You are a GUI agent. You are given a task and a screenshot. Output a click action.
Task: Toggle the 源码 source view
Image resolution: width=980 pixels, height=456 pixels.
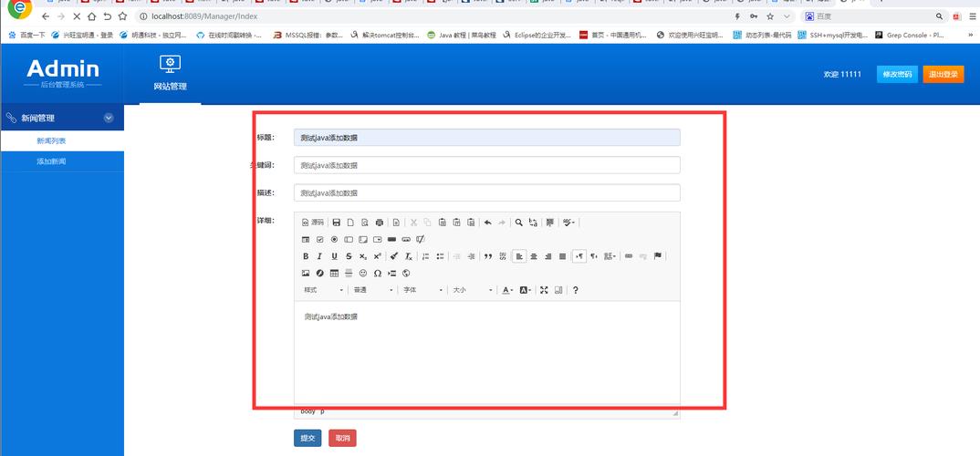click(x=312, y=223)
